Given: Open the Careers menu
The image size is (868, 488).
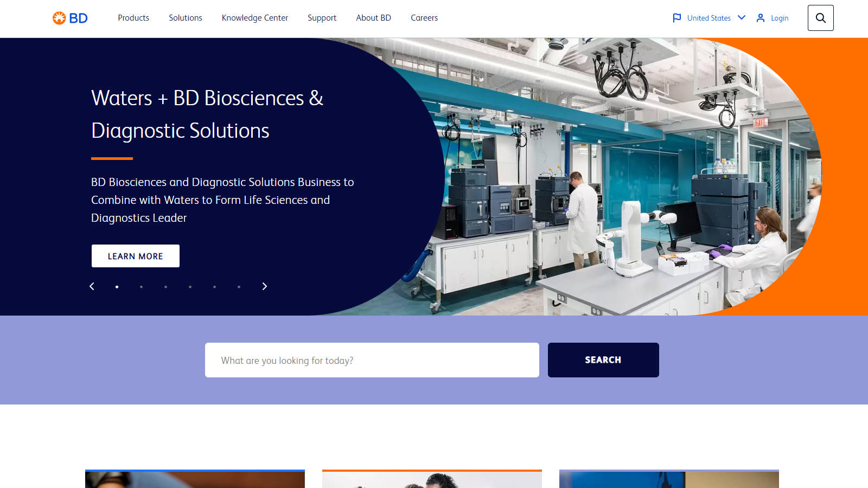Looking at the screenshot, I should (424, 18).
